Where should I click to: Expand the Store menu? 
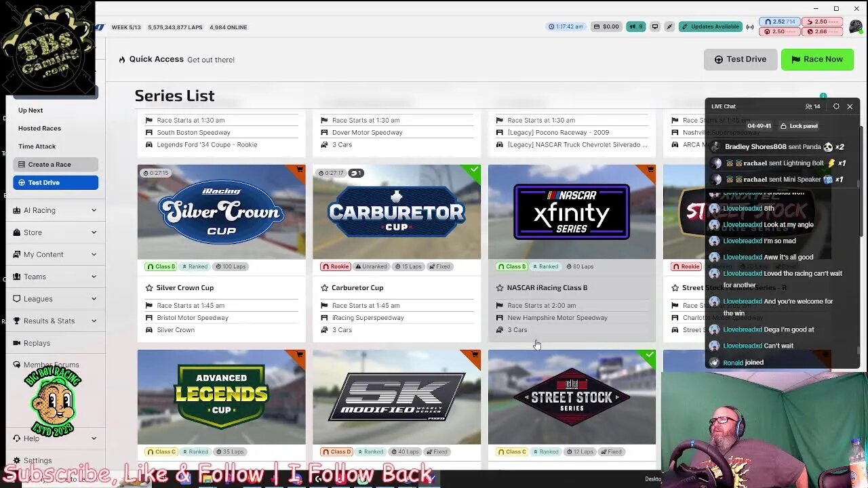56,232
